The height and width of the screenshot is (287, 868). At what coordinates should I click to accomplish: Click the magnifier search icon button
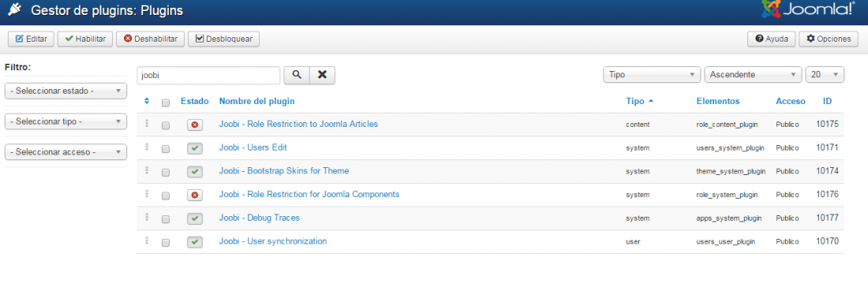(297, 75)
